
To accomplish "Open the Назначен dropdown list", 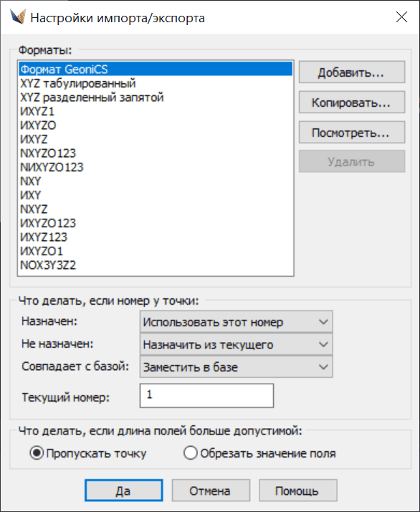I will coord(237,322).
